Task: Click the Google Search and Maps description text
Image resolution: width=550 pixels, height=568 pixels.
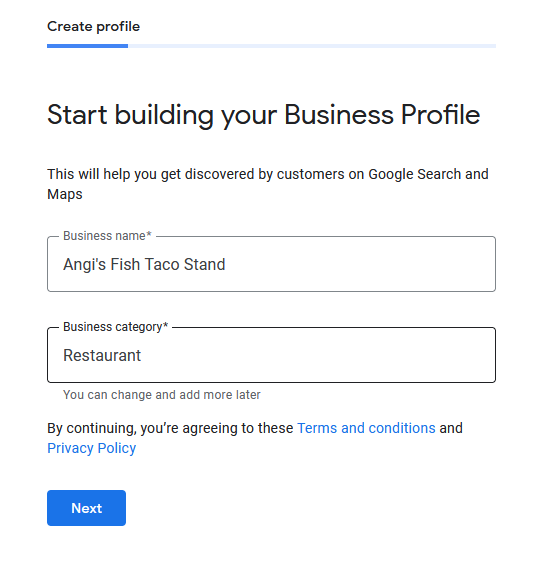Action: pos(268,184)
